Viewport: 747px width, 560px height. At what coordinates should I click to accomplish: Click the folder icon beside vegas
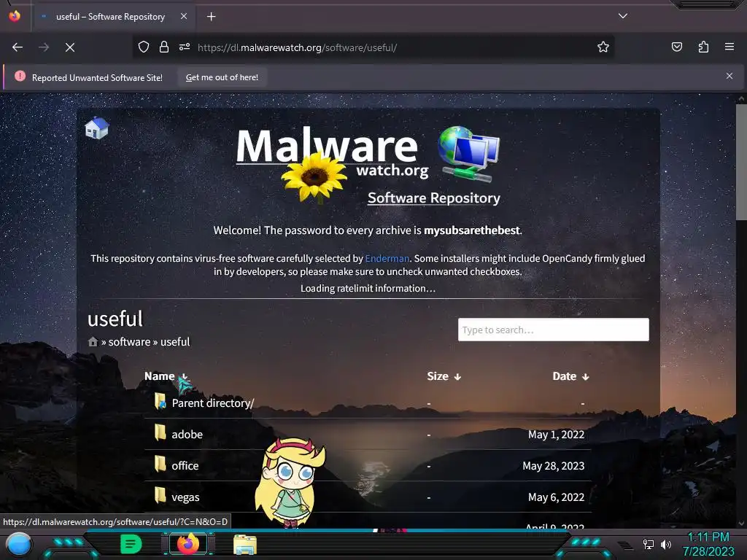[x=160, y=495]
